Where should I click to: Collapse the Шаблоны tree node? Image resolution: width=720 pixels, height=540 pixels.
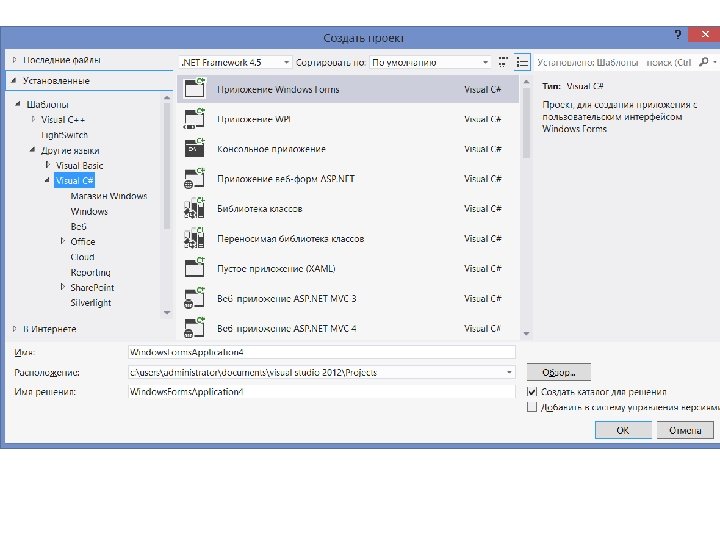(x=17, y=104)
